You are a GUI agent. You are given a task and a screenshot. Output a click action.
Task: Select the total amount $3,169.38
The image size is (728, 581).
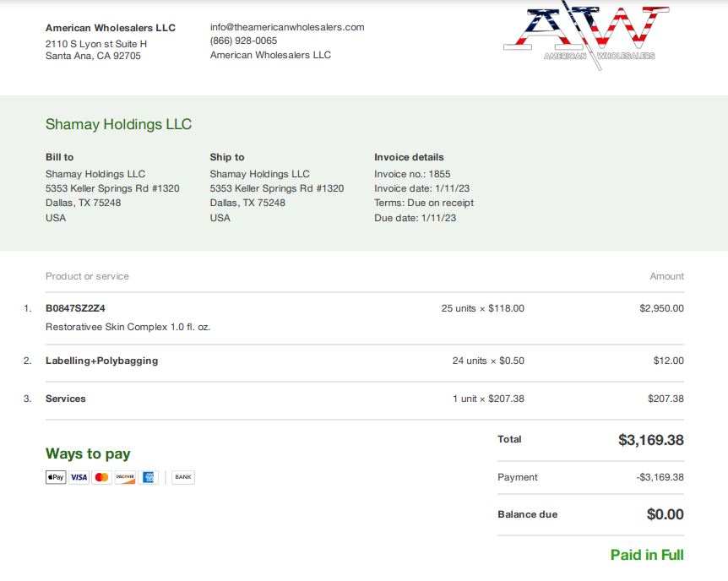pyautogui.click(x=651, y=440)
